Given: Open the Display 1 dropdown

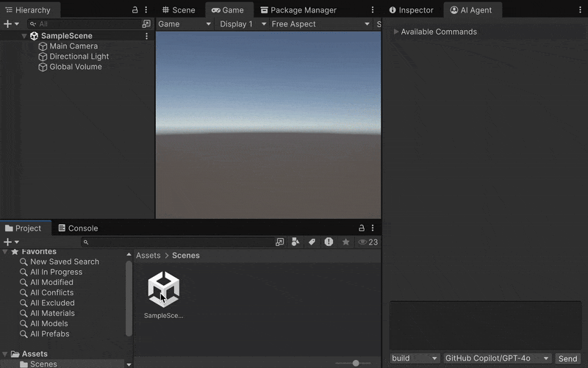Looking at the screenshot, I should pos(243,24).
